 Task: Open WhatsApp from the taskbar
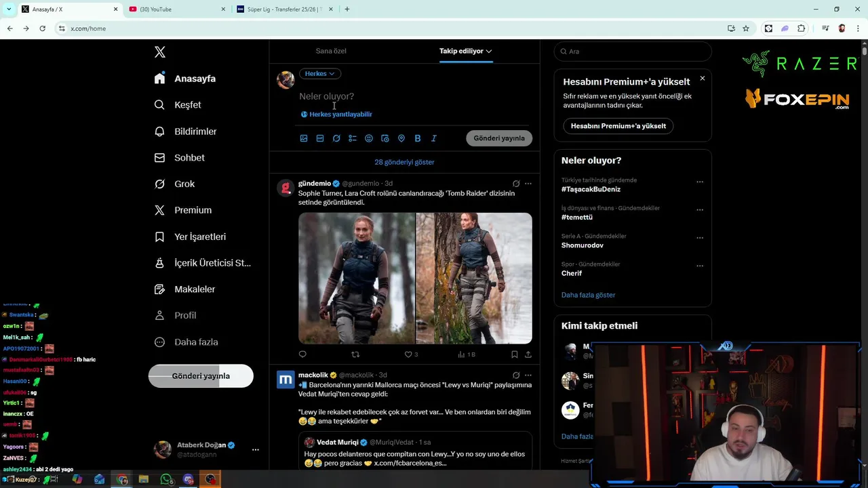click(x=166, y=479)
